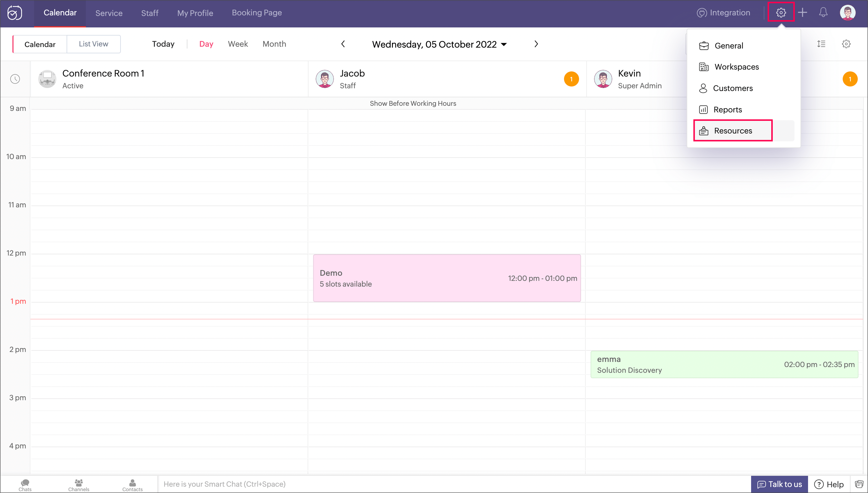Open Wednesday, 05 October 2022 date selector
The width and height of the screenshot is (868, 493).
pyautogui.click(x=439, y=44)
